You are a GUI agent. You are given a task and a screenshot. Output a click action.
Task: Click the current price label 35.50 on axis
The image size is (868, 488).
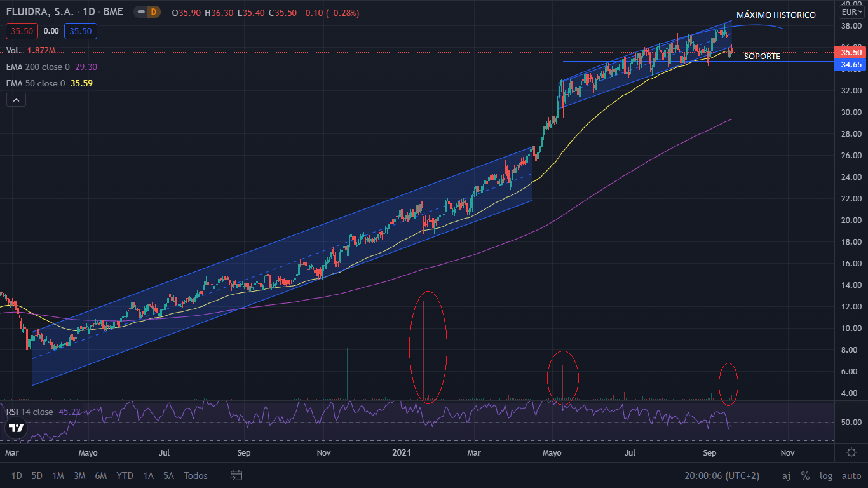850,52
